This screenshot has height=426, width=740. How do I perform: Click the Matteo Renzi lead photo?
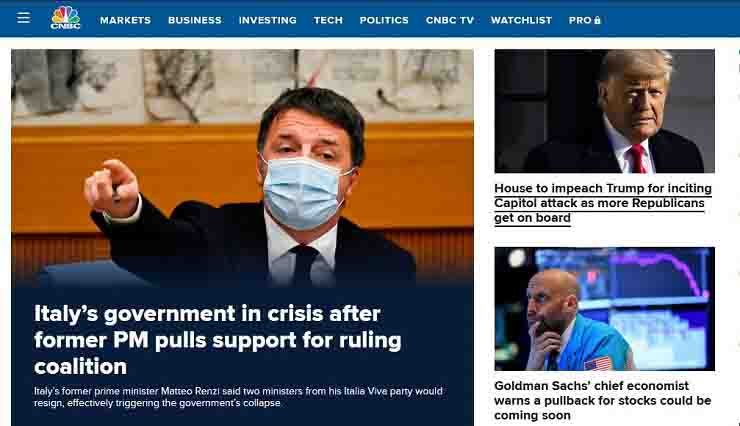tap(243, 167)
